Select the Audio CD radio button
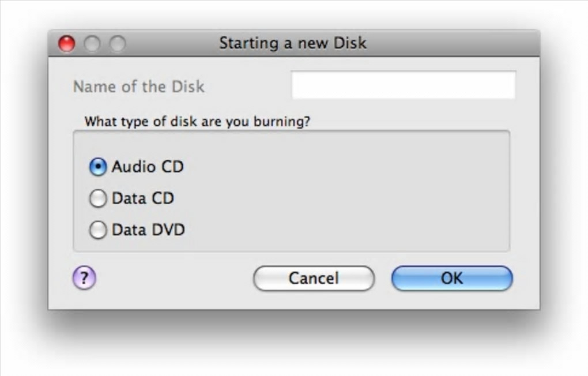Viewport: 588px width, 376px height. [x=98, y=167]
